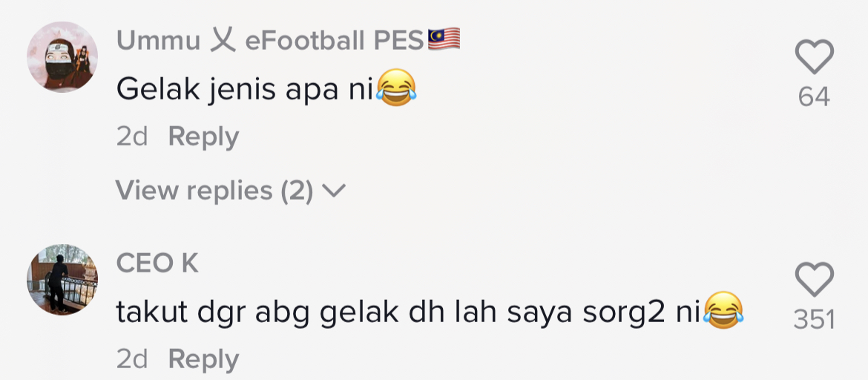Viewport: 868px width, 380px height.
Task: Click the '乂' symbol in Ummu's username
Action: point(222,41)
